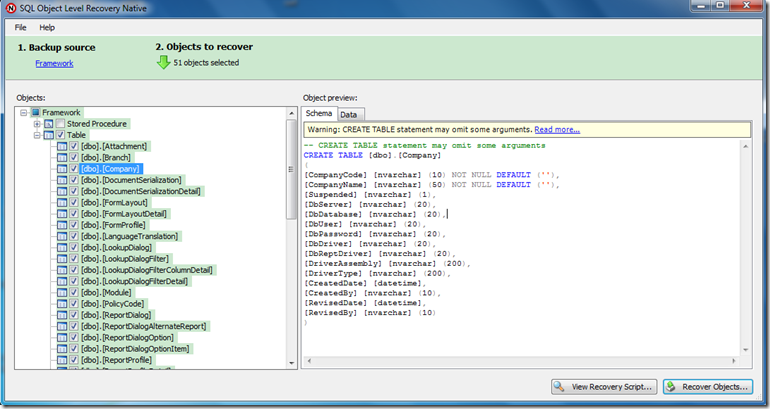770x409 pixels.
Task: Check the Stored Procedure checkbox
Action: 60,123
